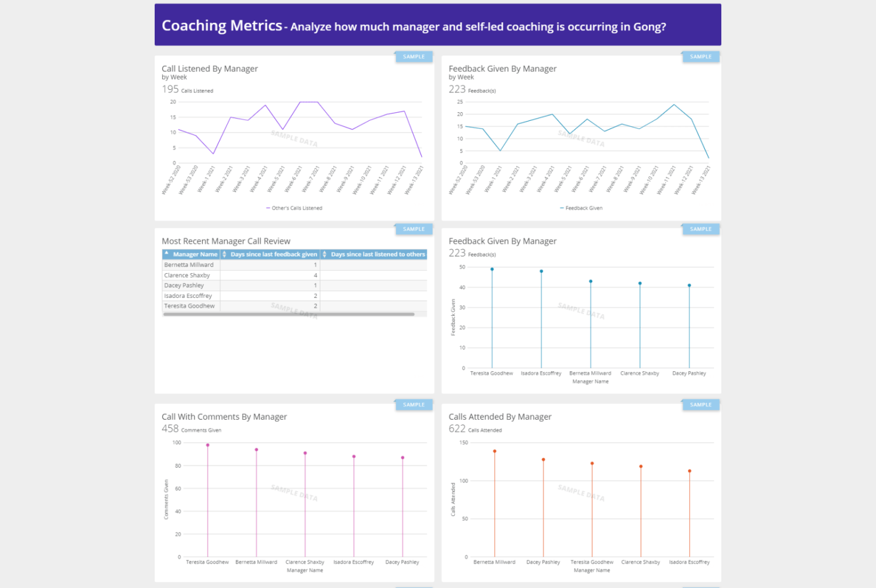Click SAMPLE badge on Most Recent Manager Call Review
Screen dimensions: 876x588
click(413, 229)
